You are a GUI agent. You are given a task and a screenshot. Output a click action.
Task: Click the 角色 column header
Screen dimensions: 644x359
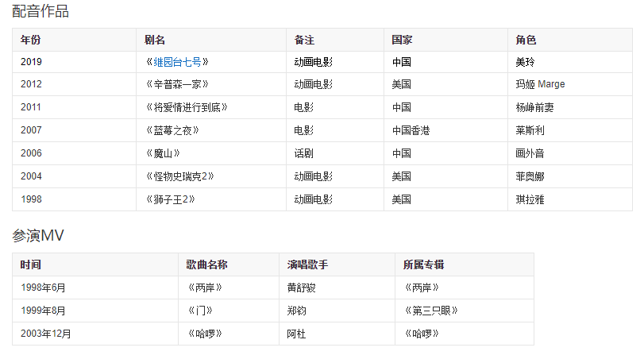click(526, 40)
